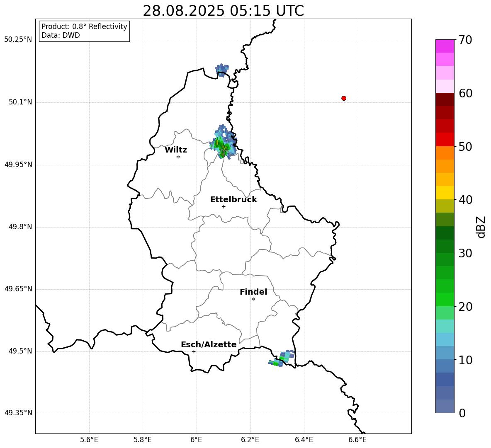Click the Findel station cross marker

[253, 299]
